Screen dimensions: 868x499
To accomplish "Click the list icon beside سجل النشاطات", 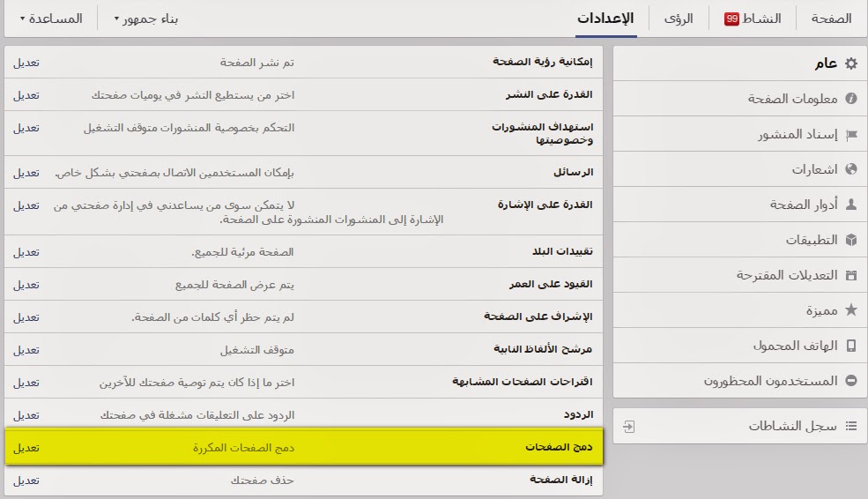I will coord(851,426).
